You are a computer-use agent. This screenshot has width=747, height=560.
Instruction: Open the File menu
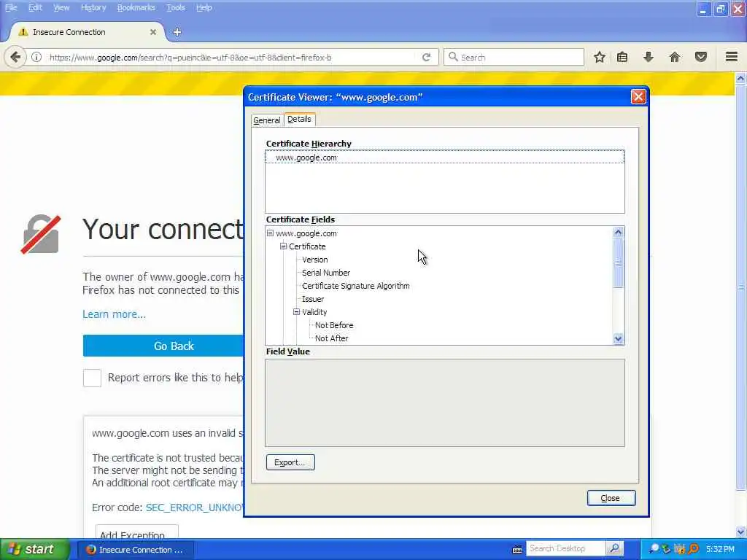(x=11, y=7)
